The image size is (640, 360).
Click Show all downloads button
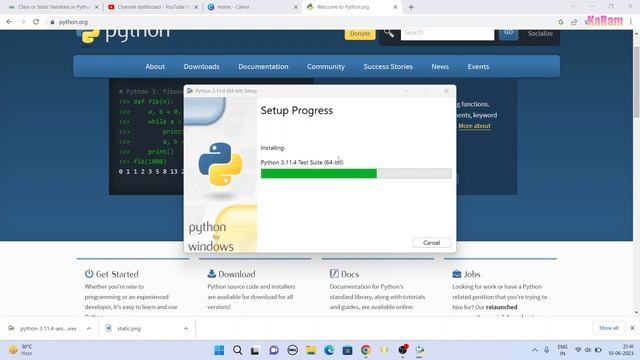[x=609, y=328]
